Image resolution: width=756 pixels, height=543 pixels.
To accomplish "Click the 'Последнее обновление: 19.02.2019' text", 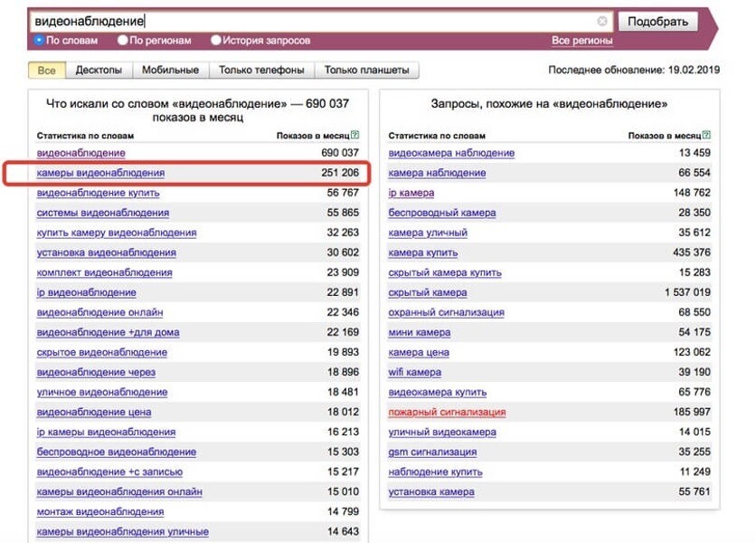I will [x=634, y=70].
